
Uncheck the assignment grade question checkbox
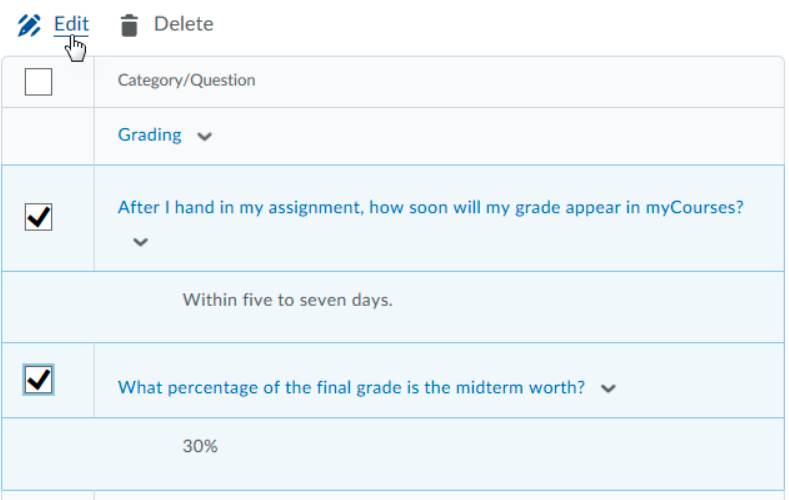tap(39, 216)
